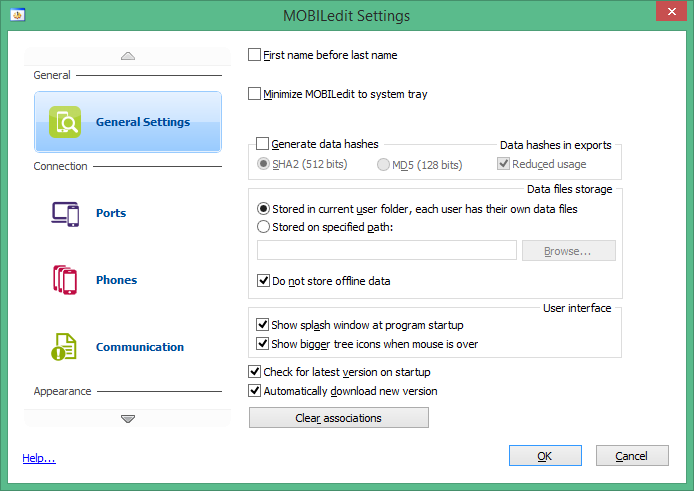Click the Phones red icon
The height and width of the screenshot is (491, 694).
click(65, 280)
